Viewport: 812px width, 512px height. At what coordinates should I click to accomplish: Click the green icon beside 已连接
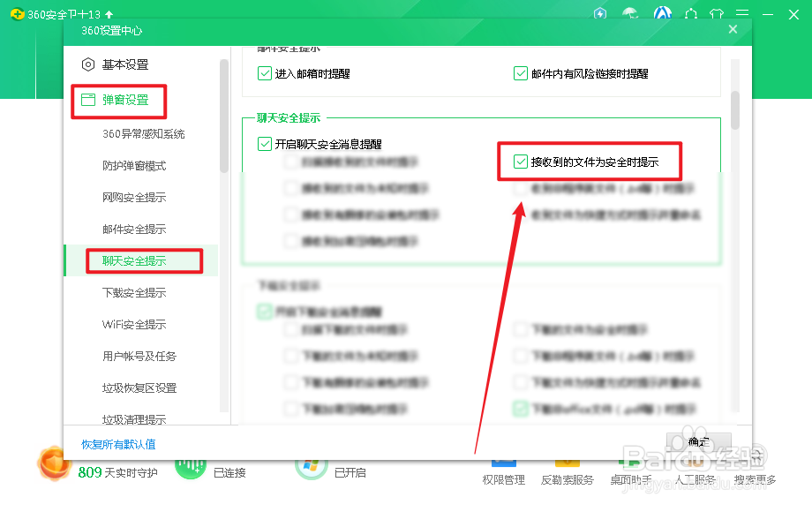point(191,469)
